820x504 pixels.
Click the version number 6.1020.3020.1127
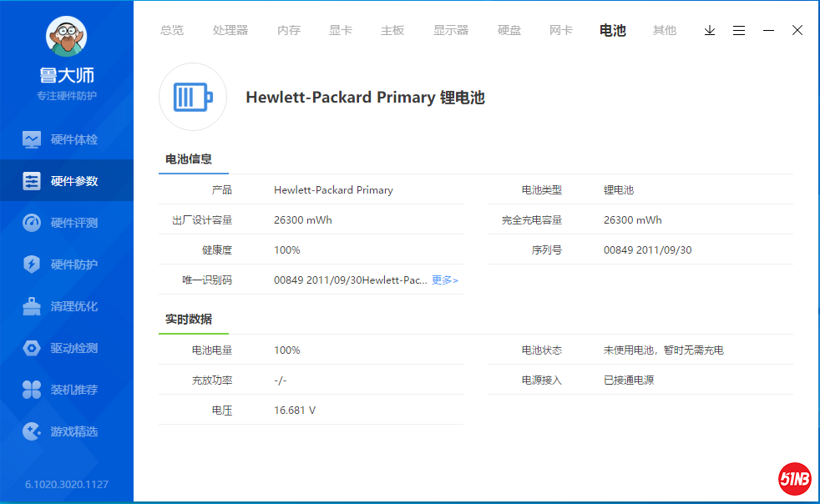point(67,485)
